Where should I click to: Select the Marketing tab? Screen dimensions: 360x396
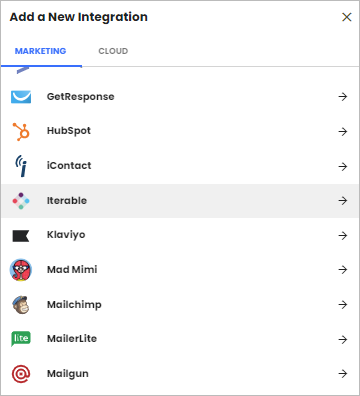[x=40, y=51]
